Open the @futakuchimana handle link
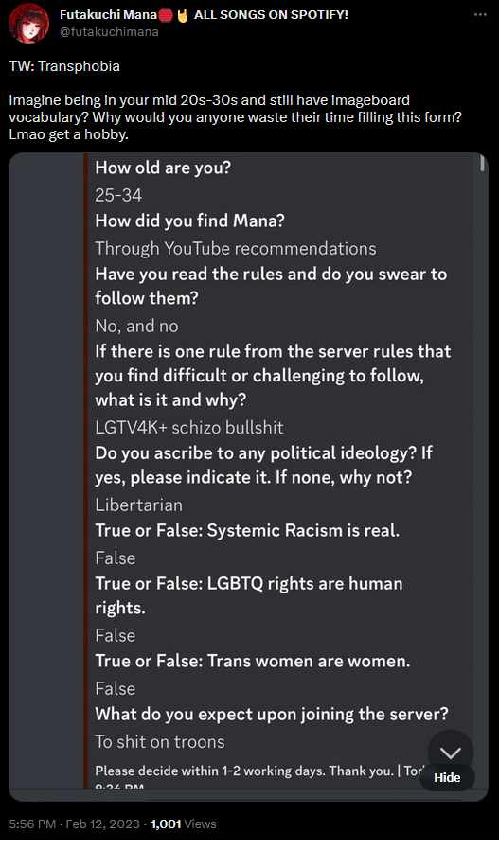The width and height of the screenshot is (499, 868). (x=109, y=32)
